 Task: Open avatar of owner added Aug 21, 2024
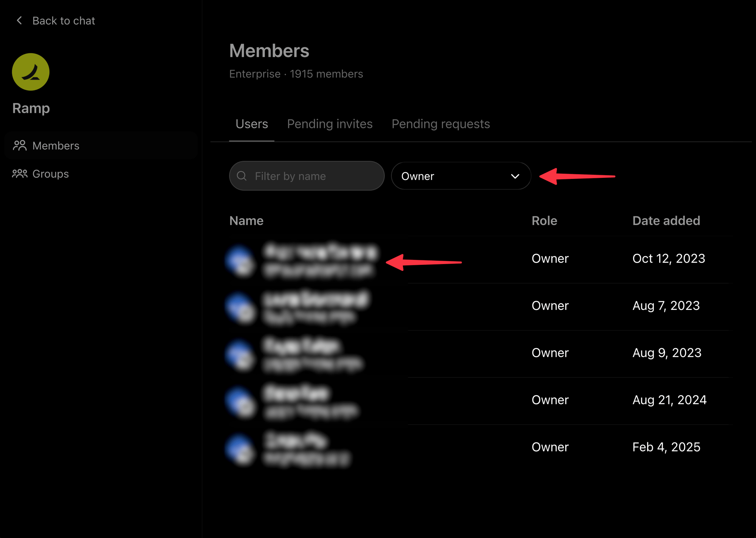click(240, 402)
